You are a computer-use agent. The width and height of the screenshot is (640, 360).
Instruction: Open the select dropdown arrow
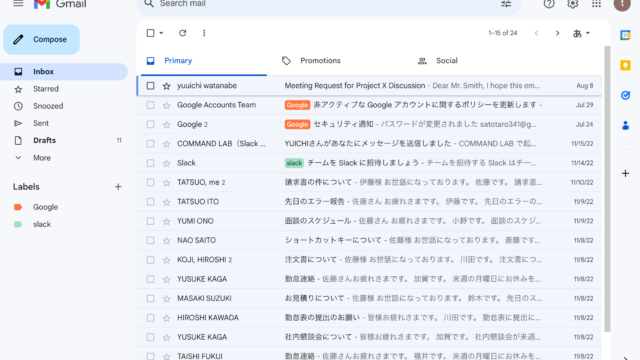pyautogui.click(x=161, y=33)
